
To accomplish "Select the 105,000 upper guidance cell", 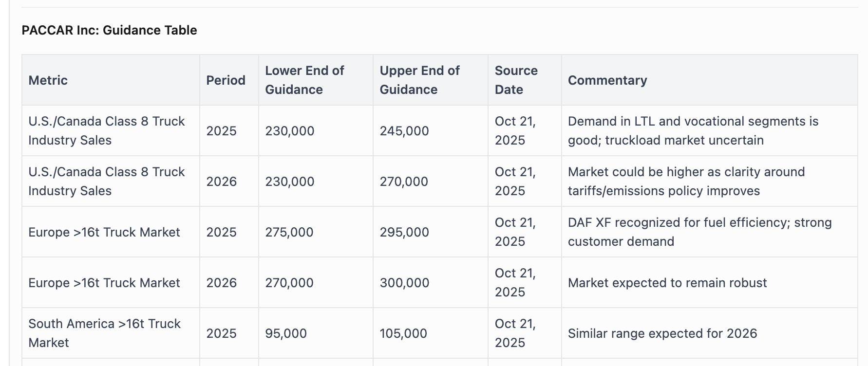I will [x=403, y=333].
